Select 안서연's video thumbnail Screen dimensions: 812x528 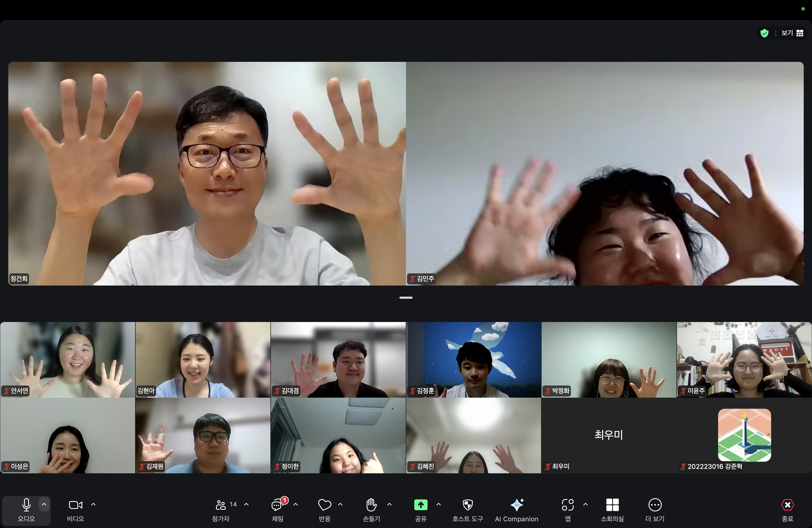click(68, 360)
